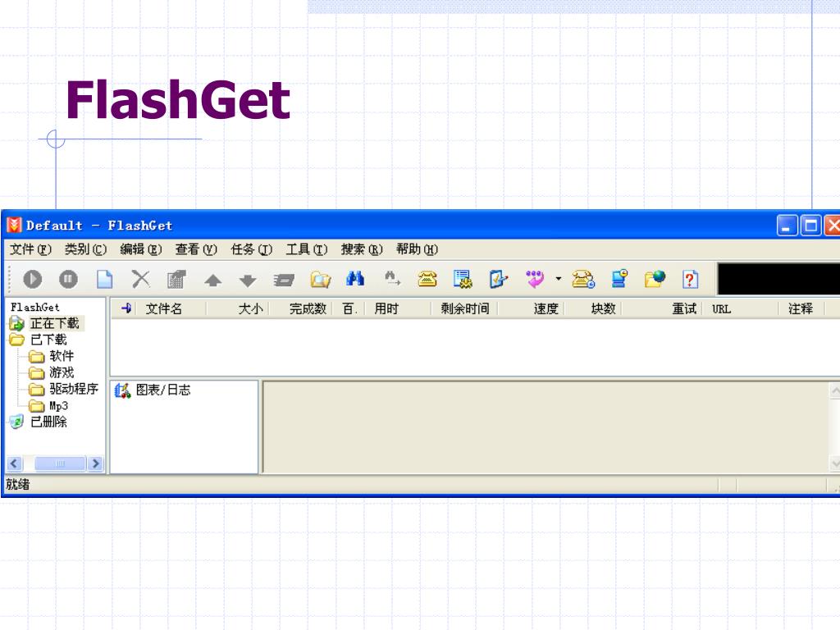Open the 工具(T) menu
840x630 pixels.
click(307, 249)
